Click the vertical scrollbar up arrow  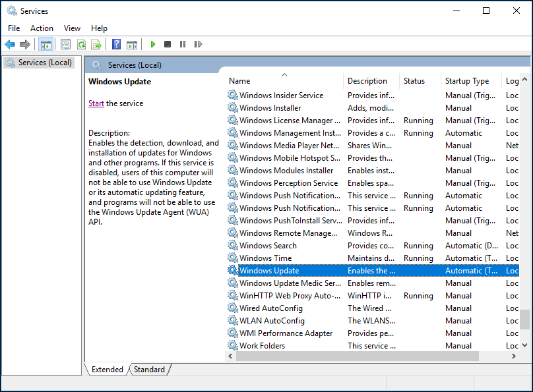click(x=525, y=79)
